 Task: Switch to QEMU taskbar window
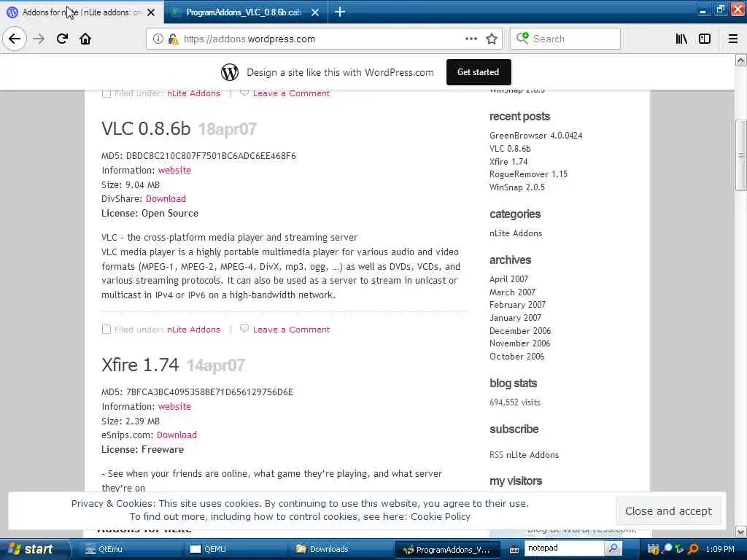236,549
